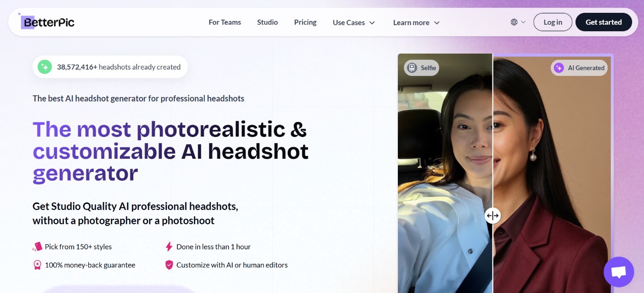Go to Studio in the navigation
This screenshot has height=293, width=644.
(267, 22)
